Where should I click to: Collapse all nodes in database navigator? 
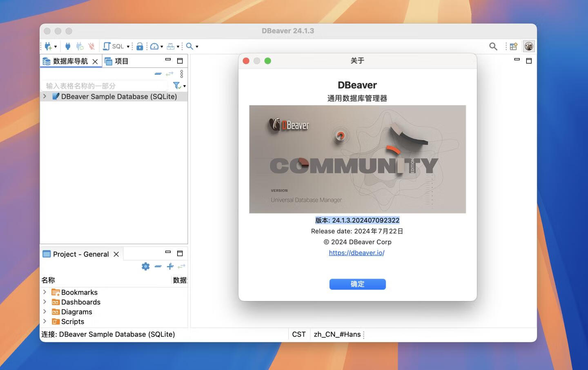point(158,74)
